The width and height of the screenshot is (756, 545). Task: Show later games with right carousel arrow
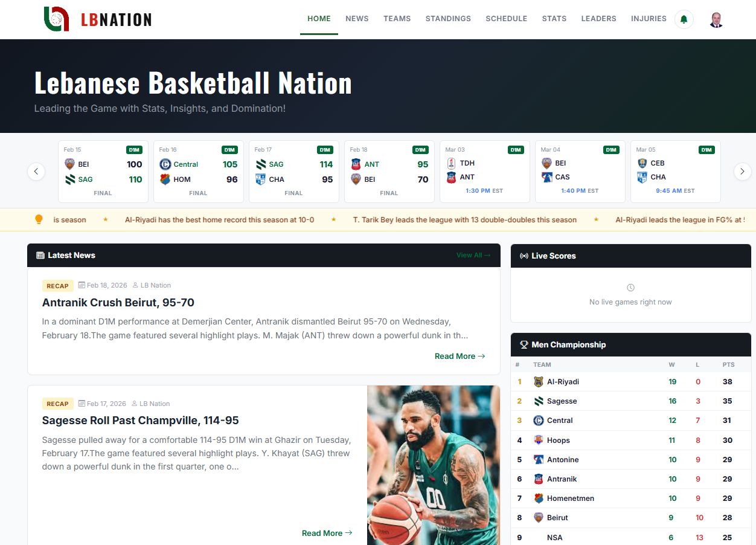[742, 171]
